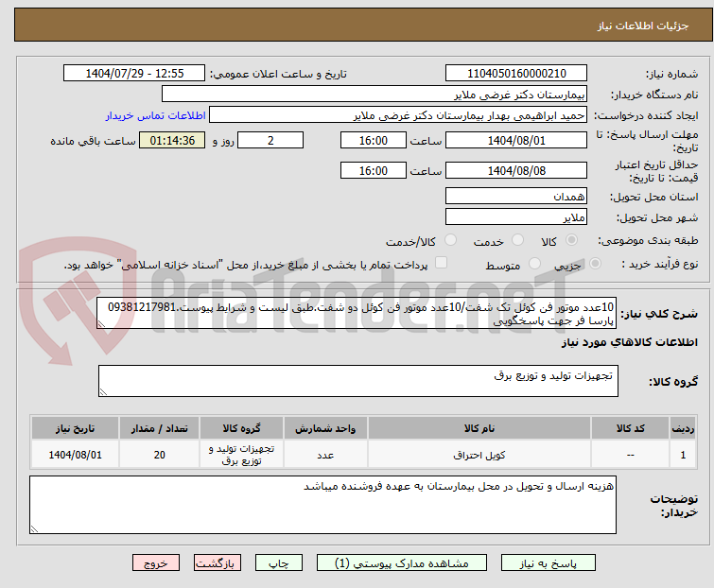
Task: Click the جزئیات اطلاعات نیاز header title
Action: (642, 26)
